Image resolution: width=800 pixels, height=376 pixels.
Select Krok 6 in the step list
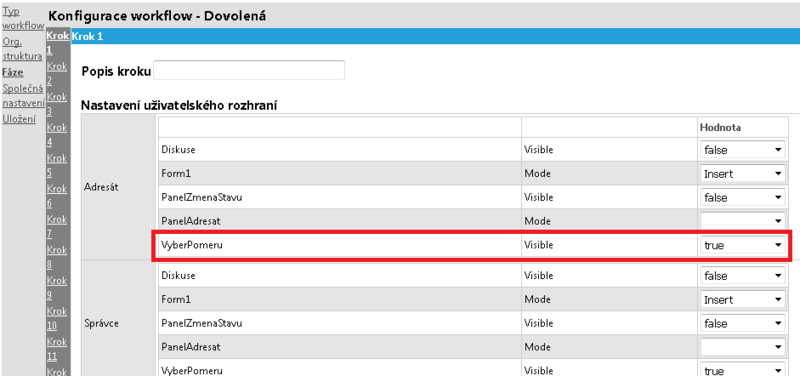pos(57,195)
